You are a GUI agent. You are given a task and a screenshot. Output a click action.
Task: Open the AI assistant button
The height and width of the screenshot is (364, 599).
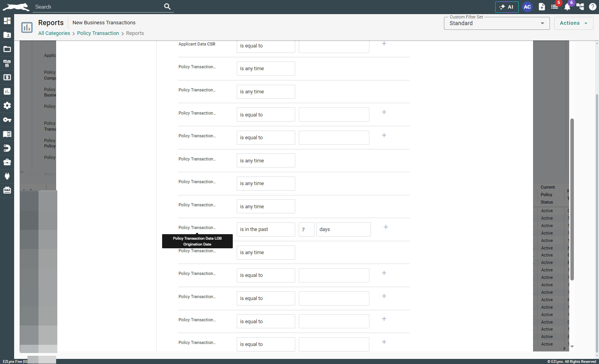[507, 7]
